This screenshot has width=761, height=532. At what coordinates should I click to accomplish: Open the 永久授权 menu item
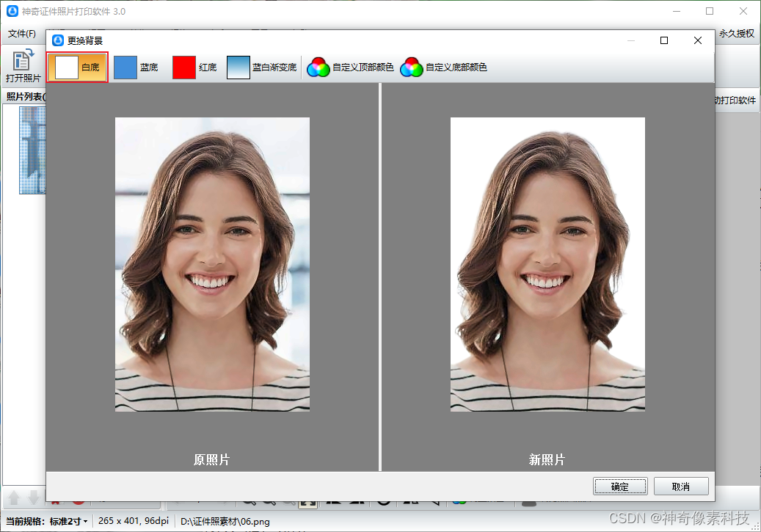(737, 34)
